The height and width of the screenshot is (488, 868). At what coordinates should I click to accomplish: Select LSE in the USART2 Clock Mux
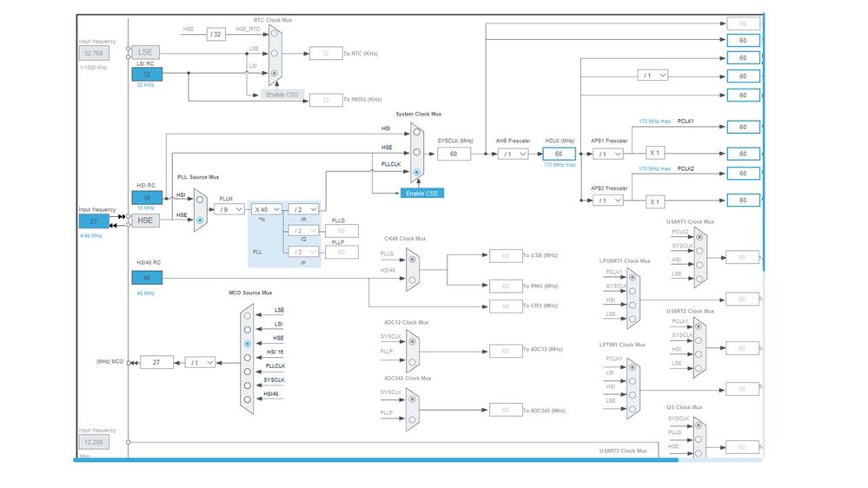699,368
